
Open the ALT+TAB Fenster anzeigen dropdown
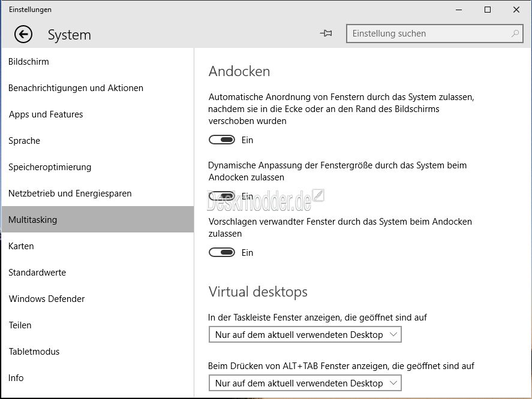305,383
